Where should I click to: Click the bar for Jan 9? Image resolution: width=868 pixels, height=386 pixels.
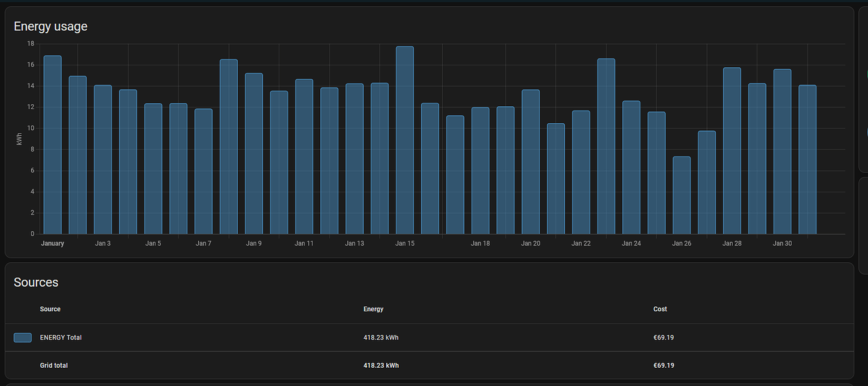[253, 153]
